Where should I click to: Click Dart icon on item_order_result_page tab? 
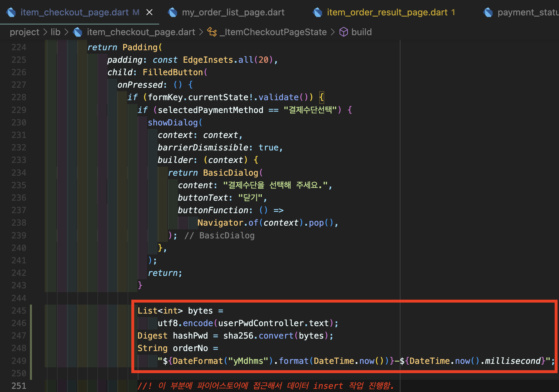(x=318, y=12)
